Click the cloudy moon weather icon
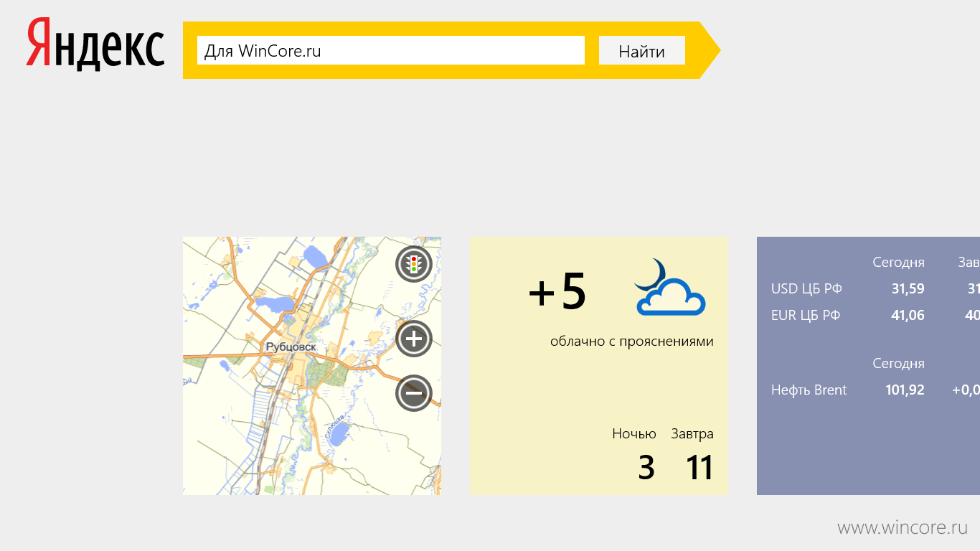Screen dimensions: 980x551 [670, 287]
